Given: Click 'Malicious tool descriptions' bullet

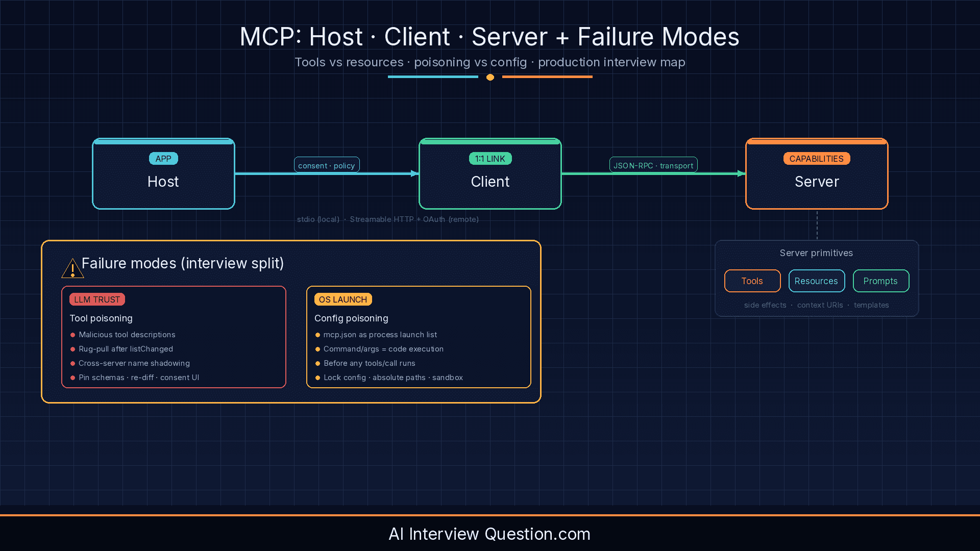Looking at the screenshot, I should point(122,335).
